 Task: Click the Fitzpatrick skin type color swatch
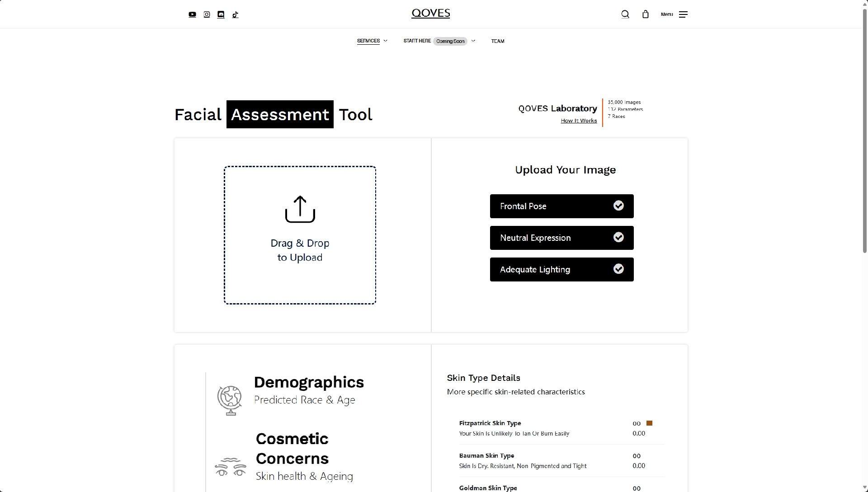click(x=649, y=423)
